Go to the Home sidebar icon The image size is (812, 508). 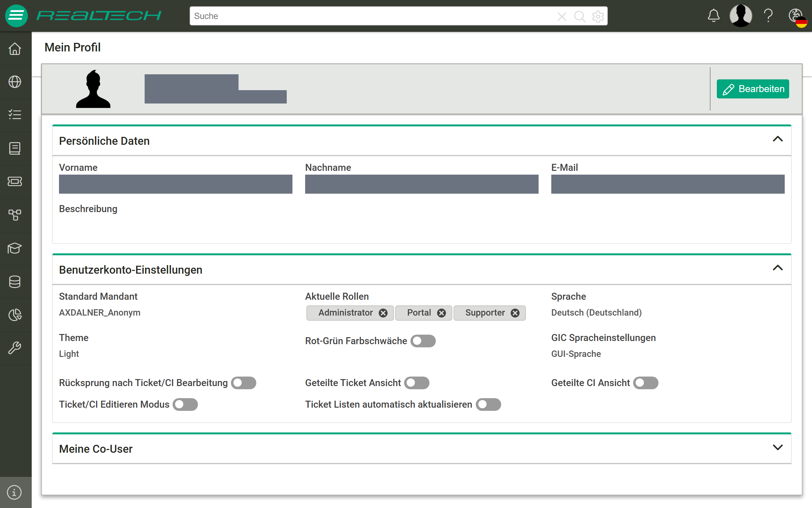15,49
